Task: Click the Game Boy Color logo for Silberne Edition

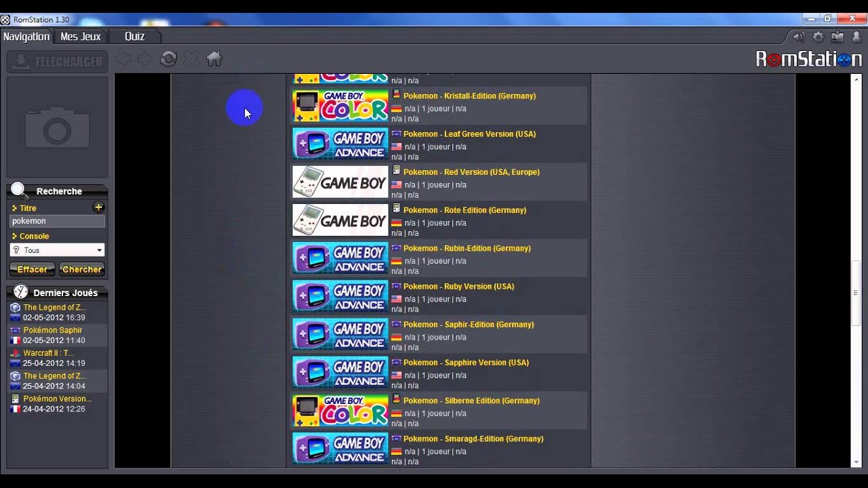Action: tap(340, 410)
